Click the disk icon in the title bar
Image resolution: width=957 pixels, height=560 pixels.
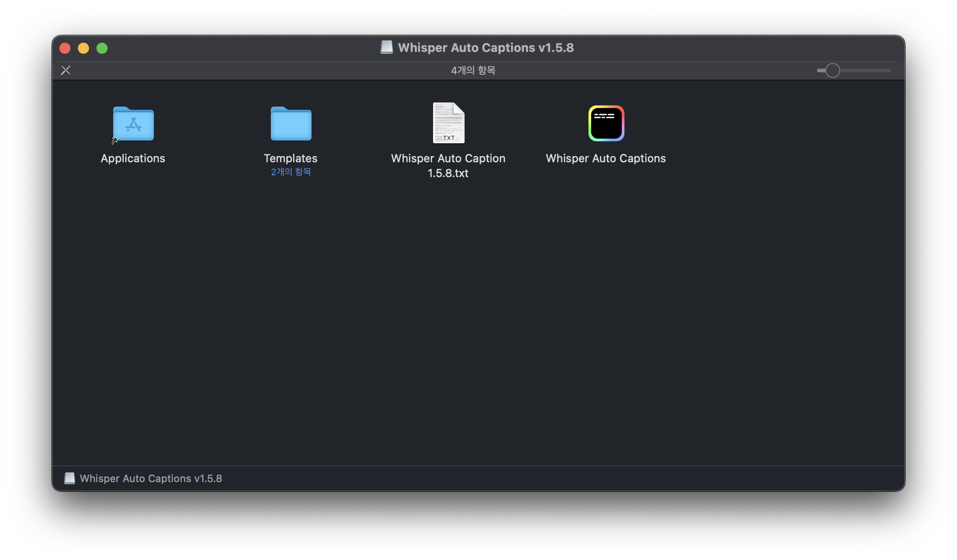coord(387,47)
